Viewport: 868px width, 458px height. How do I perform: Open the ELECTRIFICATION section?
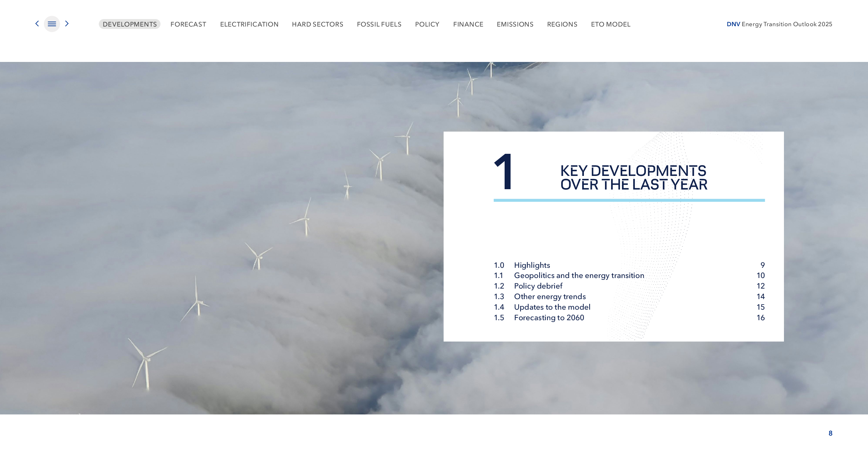point(249,24)
